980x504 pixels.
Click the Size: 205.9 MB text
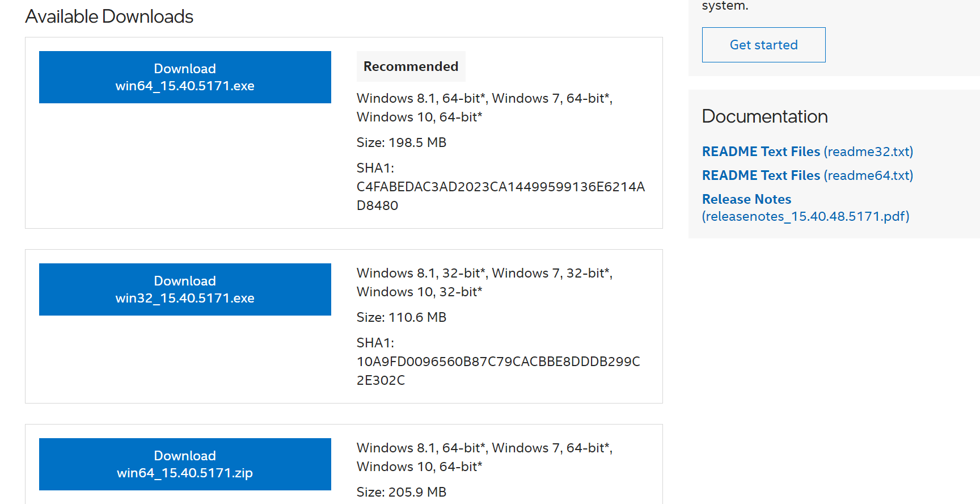tap(401, 492)
